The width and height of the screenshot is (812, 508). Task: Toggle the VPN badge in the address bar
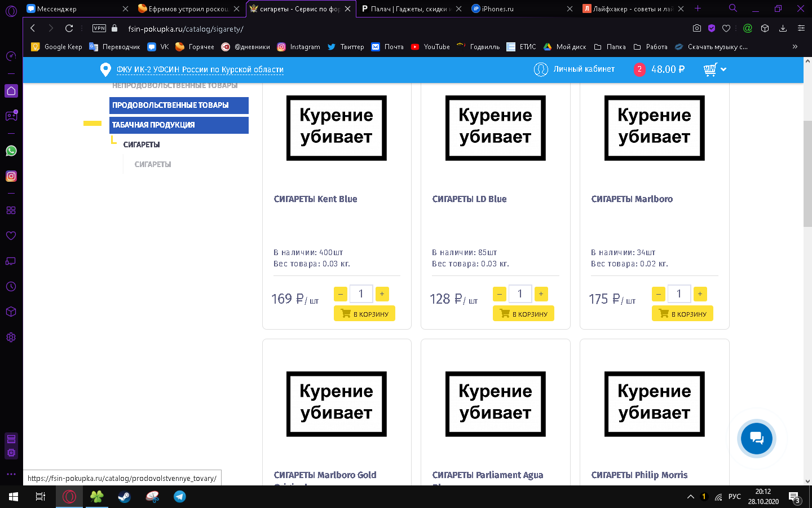tap(99, 28)
